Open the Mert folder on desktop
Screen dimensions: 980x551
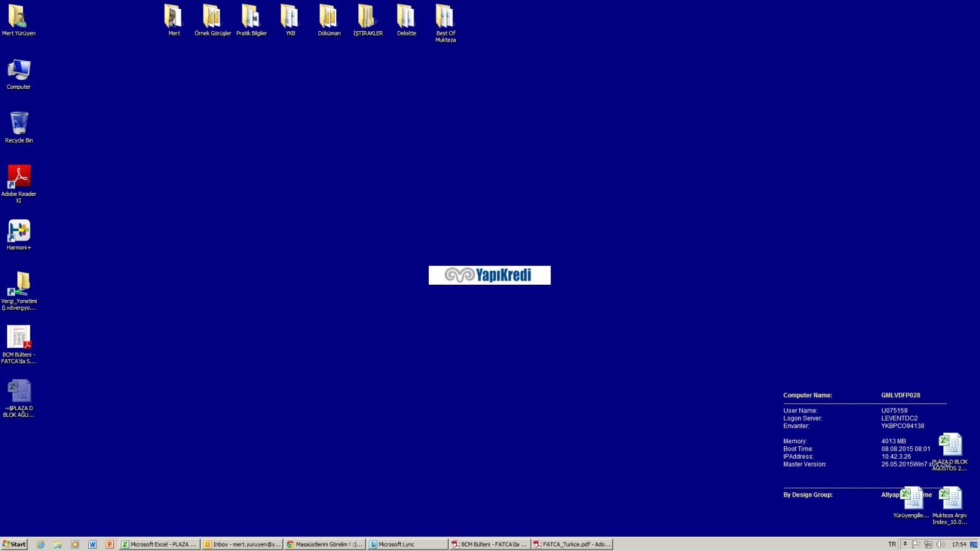(174, 20)
